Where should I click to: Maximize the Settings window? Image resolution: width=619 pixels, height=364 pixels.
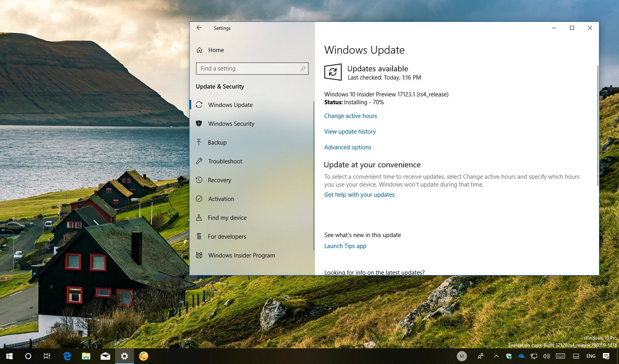[572, 28]
